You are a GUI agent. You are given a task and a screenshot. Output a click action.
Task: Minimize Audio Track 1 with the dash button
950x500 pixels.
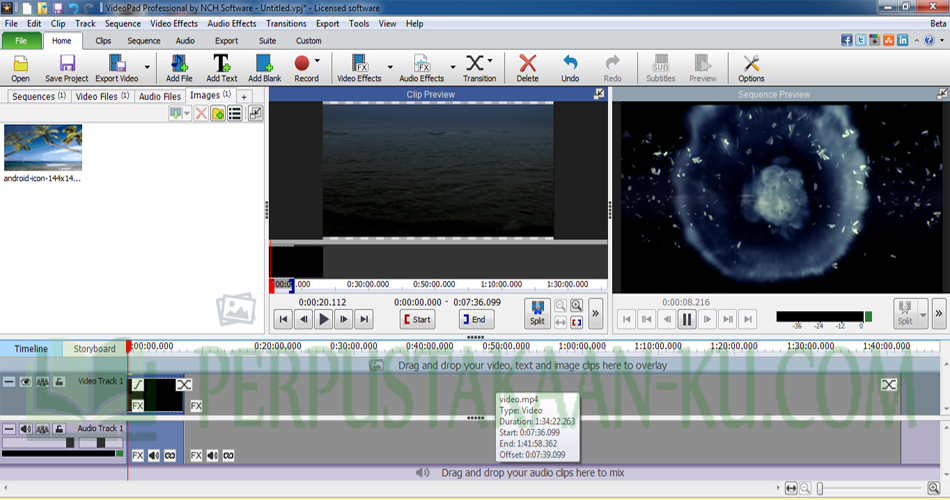(8, 429)
